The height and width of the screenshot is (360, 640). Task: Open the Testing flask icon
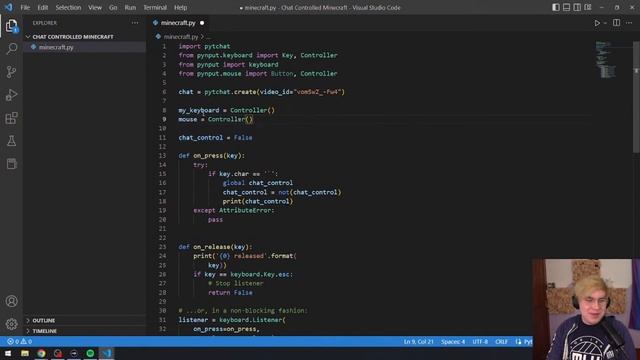(11, 141)
